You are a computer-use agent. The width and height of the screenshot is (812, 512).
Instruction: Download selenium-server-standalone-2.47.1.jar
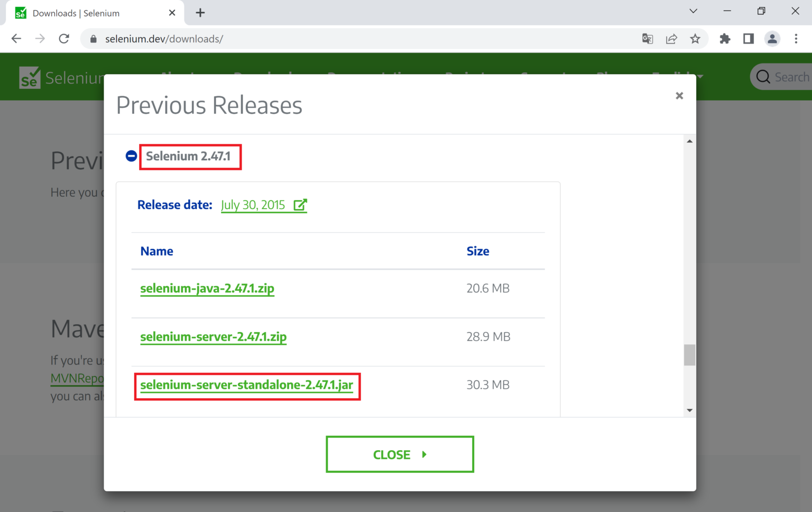pyautogui.click(x=246, y=385)
